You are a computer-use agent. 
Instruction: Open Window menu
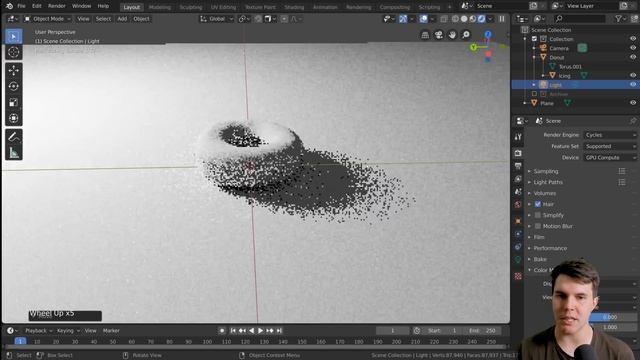[81, 6]
